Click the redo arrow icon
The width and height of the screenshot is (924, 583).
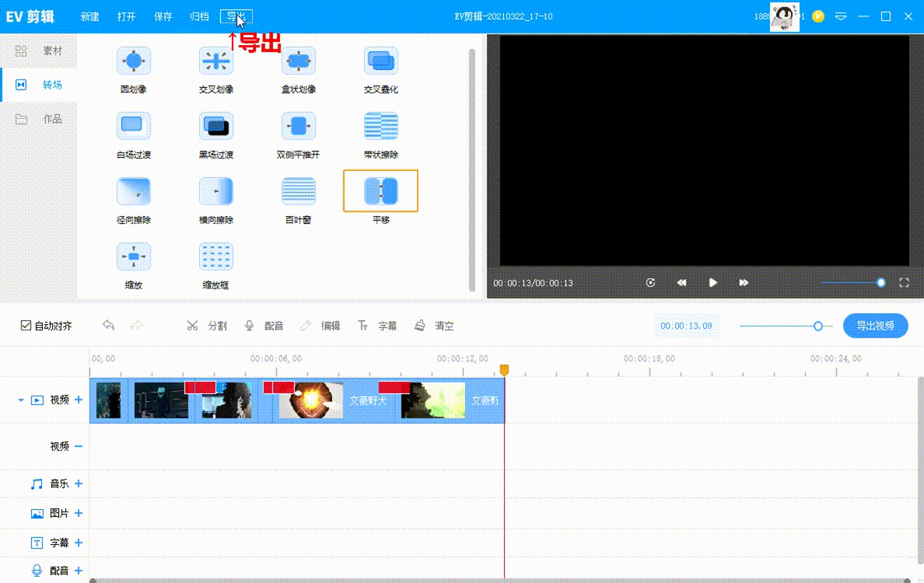(136, 325)
